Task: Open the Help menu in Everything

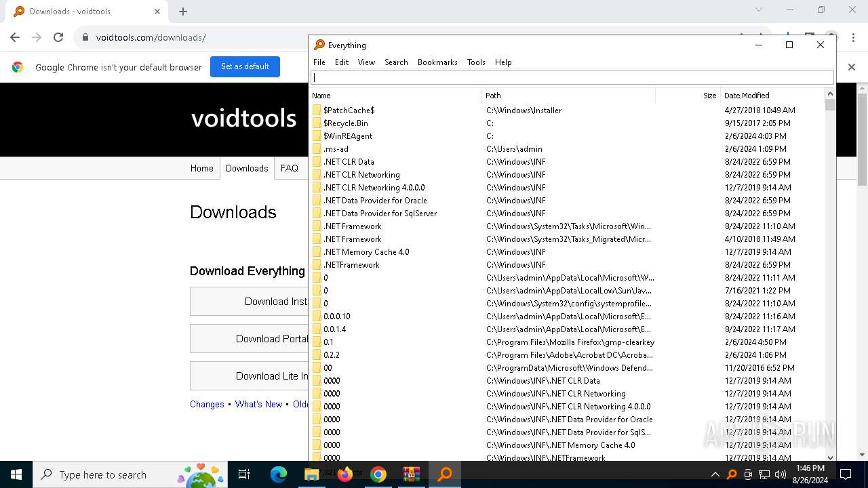Action: pos(503,62)
